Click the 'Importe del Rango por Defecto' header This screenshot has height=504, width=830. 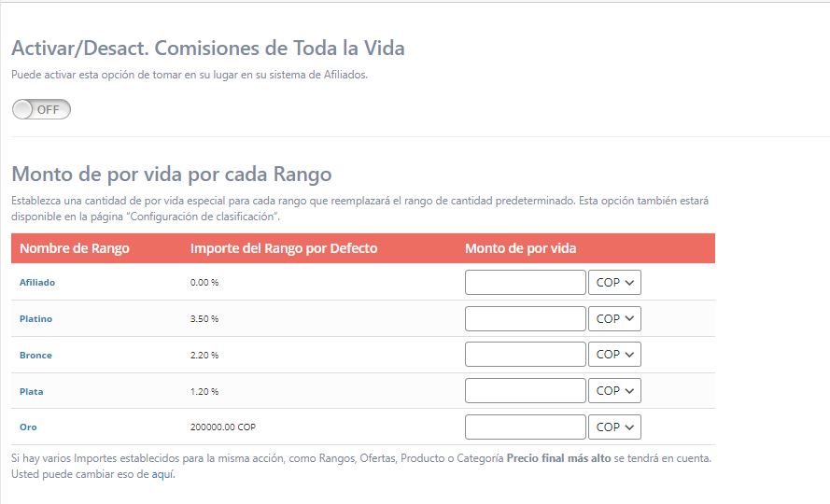(283, 248)
